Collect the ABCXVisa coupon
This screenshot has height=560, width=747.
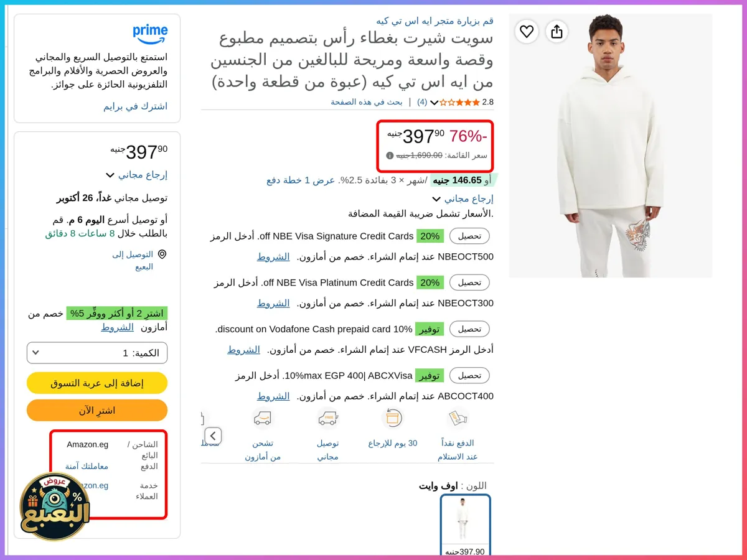click(x=470, y=376)
